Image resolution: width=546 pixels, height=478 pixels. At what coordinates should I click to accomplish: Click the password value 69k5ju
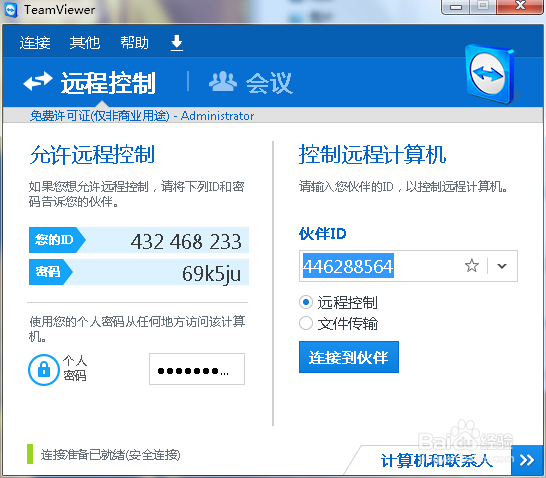coord(211,274)
